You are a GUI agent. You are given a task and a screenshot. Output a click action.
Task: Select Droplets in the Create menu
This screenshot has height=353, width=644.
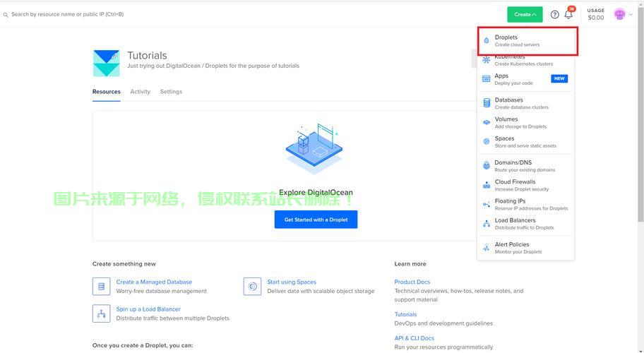click(x=527, y=41)
